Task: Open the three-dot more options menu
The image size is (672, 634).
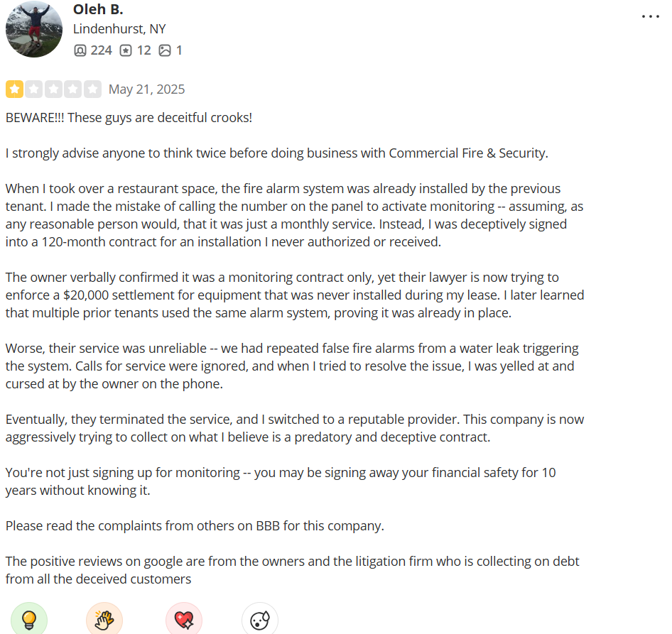Action: click(650, 17)
